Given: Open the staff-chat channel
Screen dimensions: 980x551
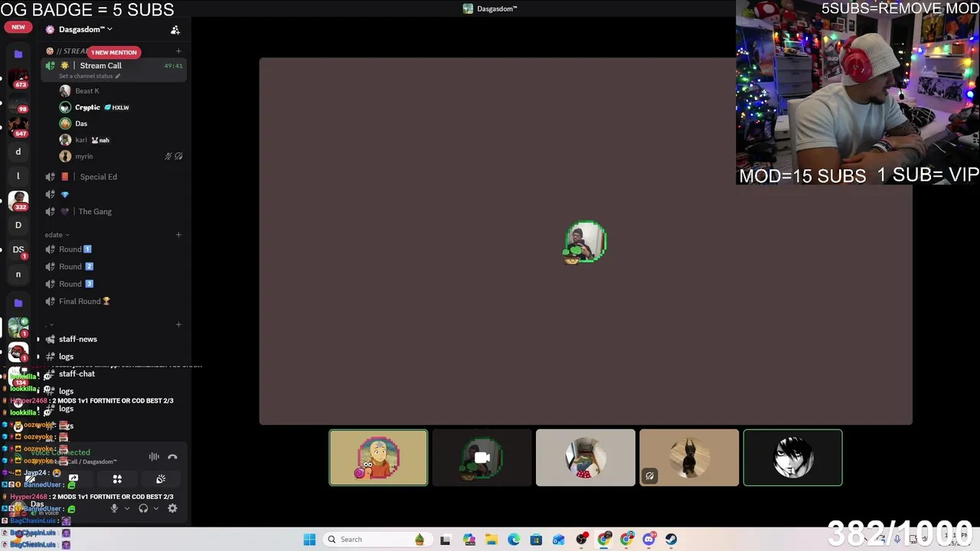Looking at the screenshot, I should [113, 374].
